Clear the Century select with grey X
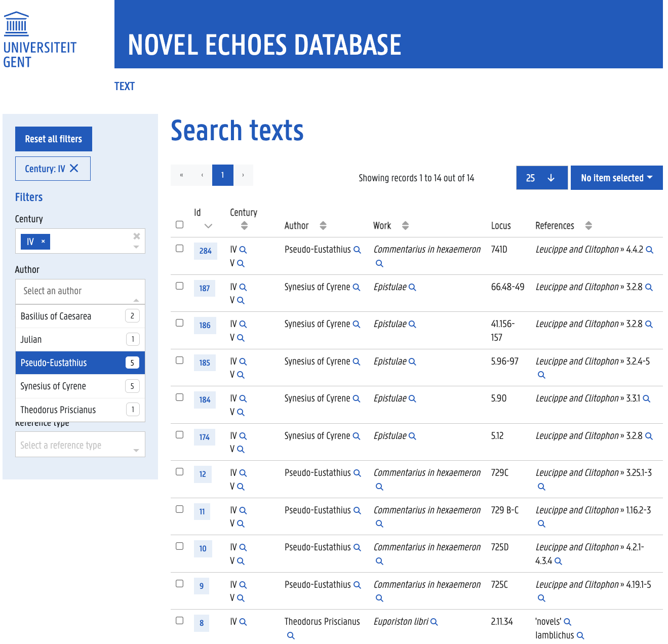The image size is (668, 644). (136, 236)
